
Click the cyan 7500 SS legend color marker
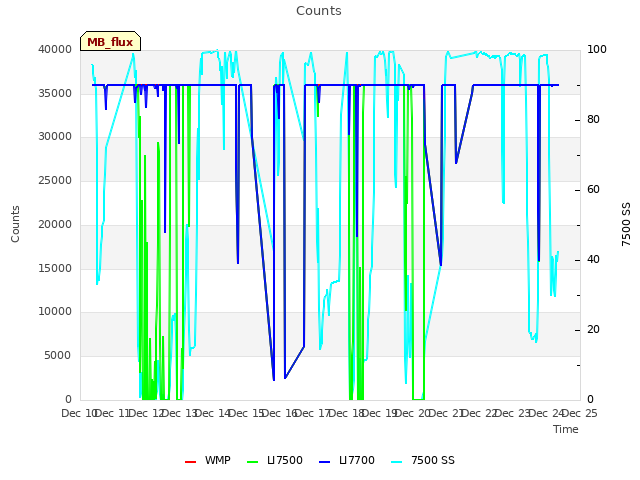[x=396, y=462]
